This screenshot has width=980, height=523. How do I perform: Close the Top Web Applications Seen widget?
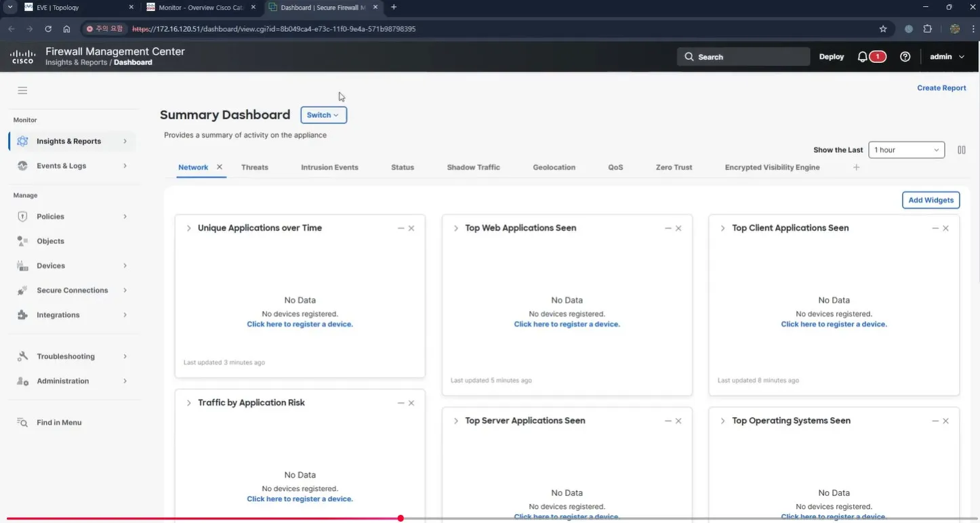[678, 228]
